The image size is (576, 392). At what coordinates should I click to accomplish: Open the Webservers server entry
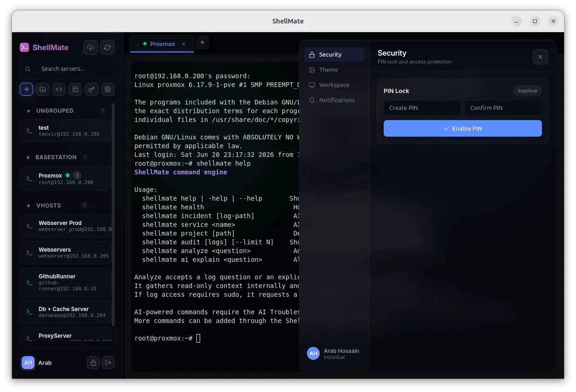click(65, 253)
